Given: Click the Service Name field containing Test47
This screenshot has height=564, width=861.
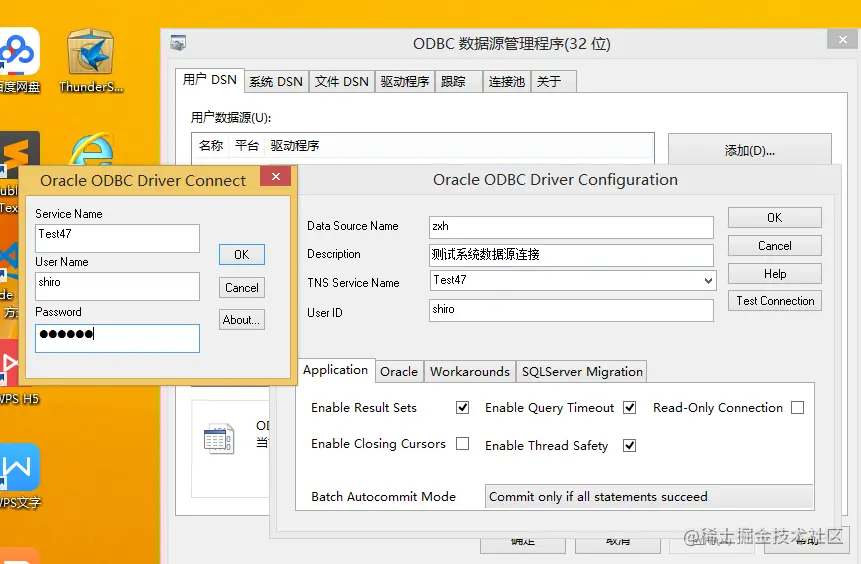Looking at the screenshot, I should 118,238.
